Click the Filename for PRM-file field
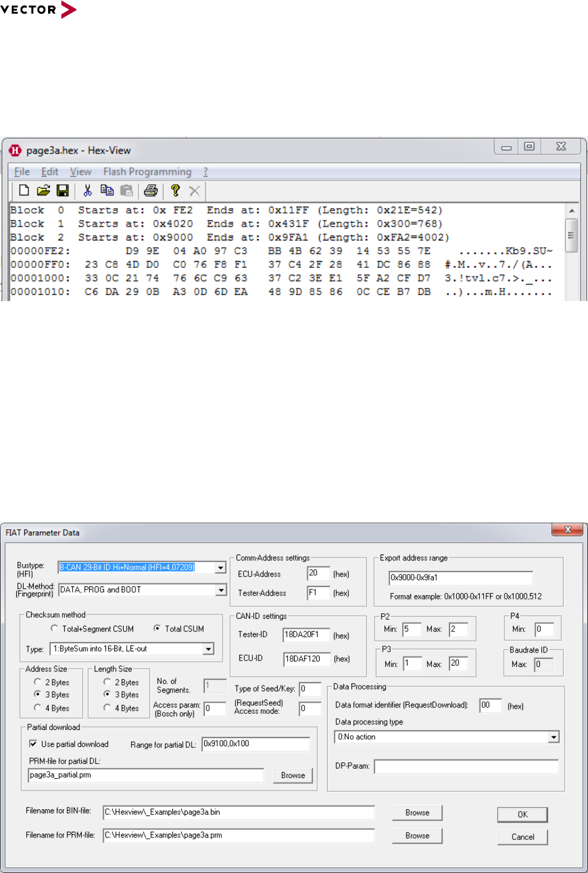588x873 pixels. (x=239, y=836)
